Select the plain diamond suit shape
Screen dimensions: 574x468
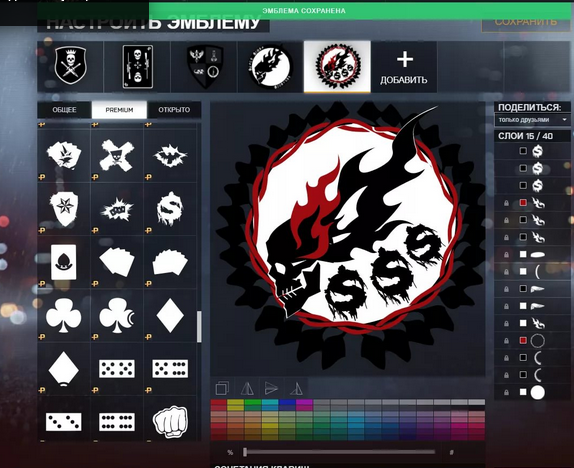(170, 315)
